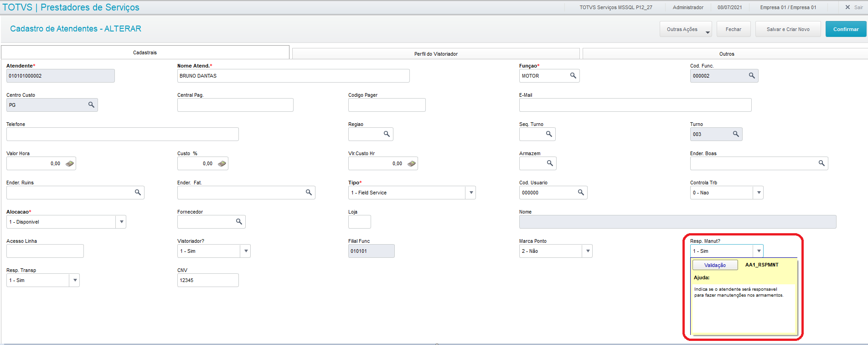
Task: Open lookup for Cod. Usuario field
Action: click(581, 193)
